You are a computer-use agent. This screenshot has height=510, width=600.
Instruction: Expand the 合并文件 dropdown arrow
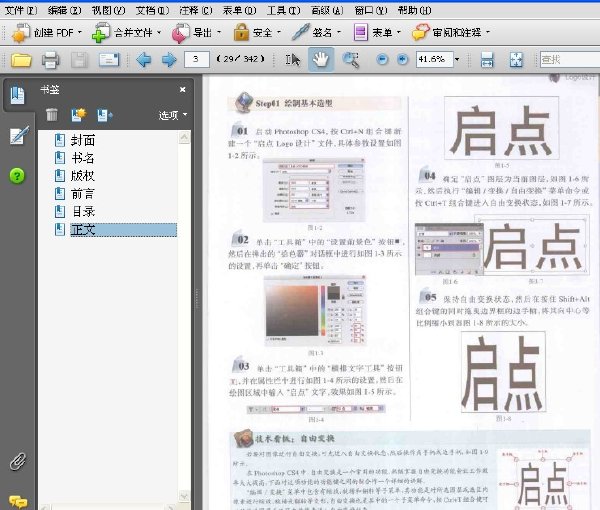[159, 33]
